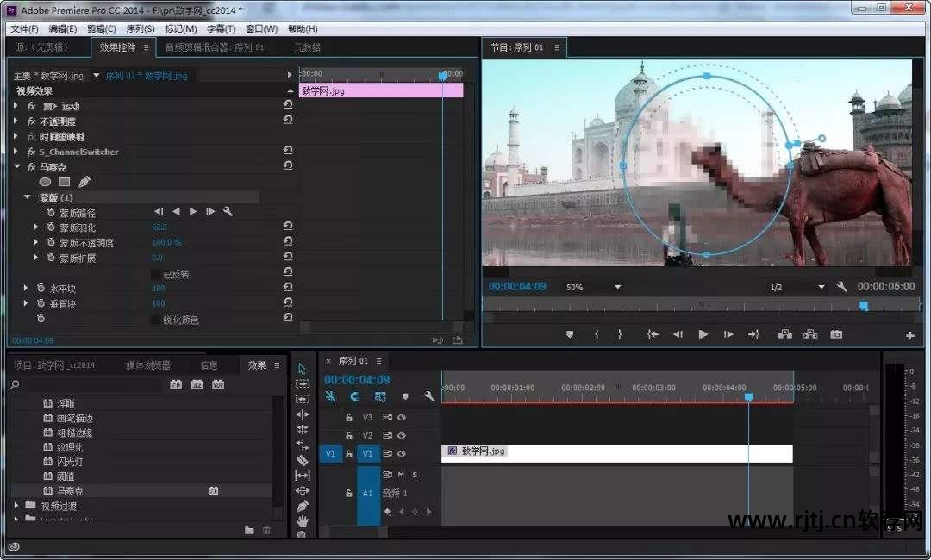The width and height of the screenshot is (931, 560).
Task: Click the Export Frame camera icon
Action: 836,334
